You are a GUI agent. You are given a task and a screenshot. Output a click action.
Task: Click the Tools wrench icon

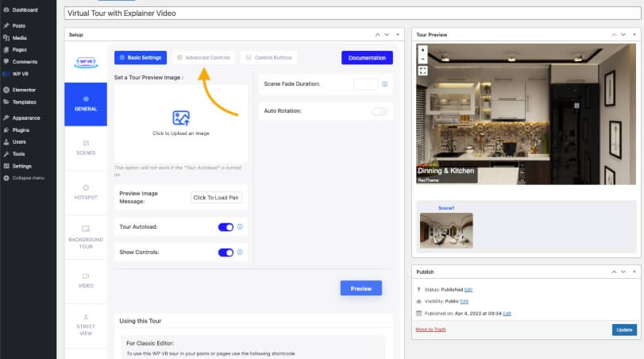point(6,154)
